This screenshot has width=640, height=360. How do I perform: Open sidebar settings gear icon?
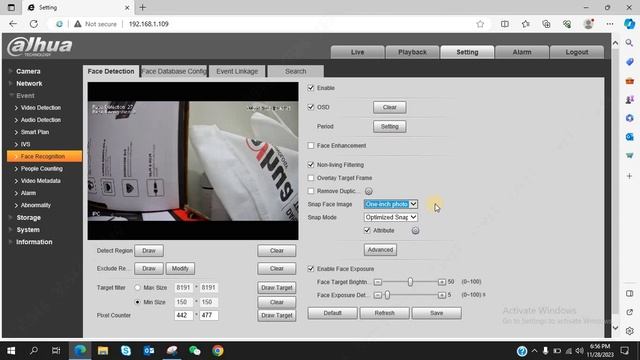629,331
